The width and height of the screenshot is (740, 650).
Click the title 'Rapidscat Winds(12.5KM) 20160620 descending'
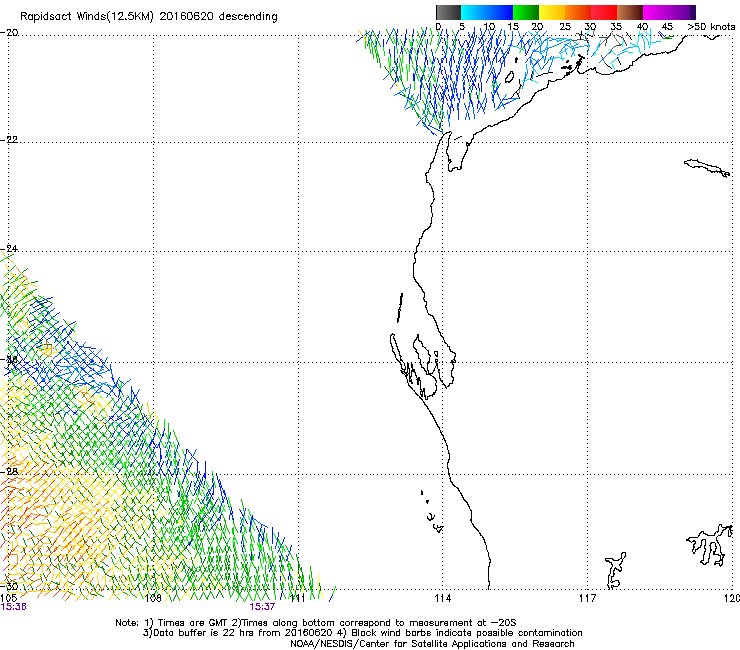point(149,17)
